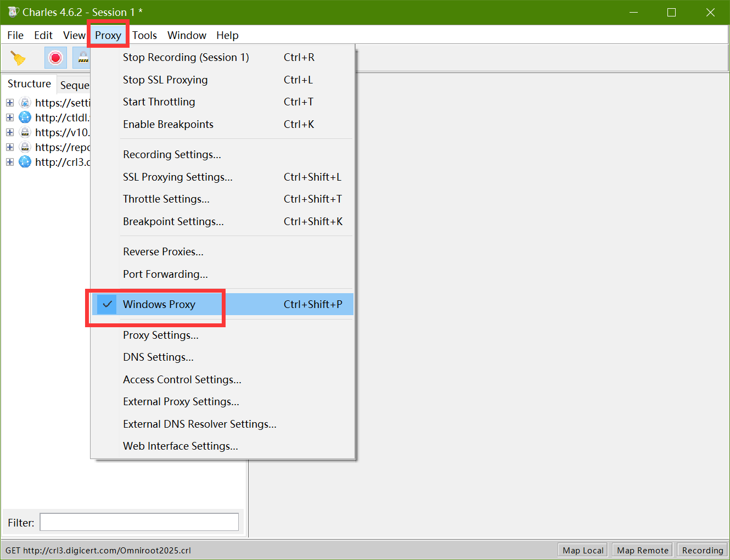The width and height of the screenshot is (730, 560).
Task: Click the Recording status button
Action: [x=703, y=550]
